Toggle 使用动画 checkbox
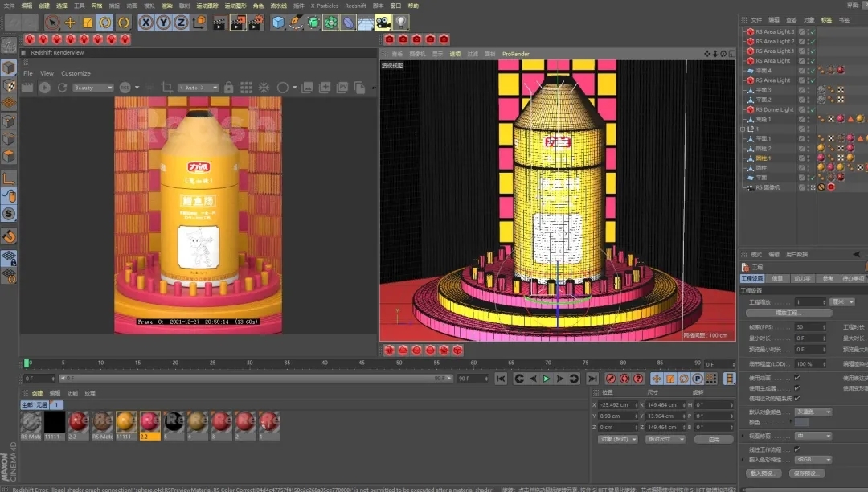The image size is (868, 492). point(797,378)
